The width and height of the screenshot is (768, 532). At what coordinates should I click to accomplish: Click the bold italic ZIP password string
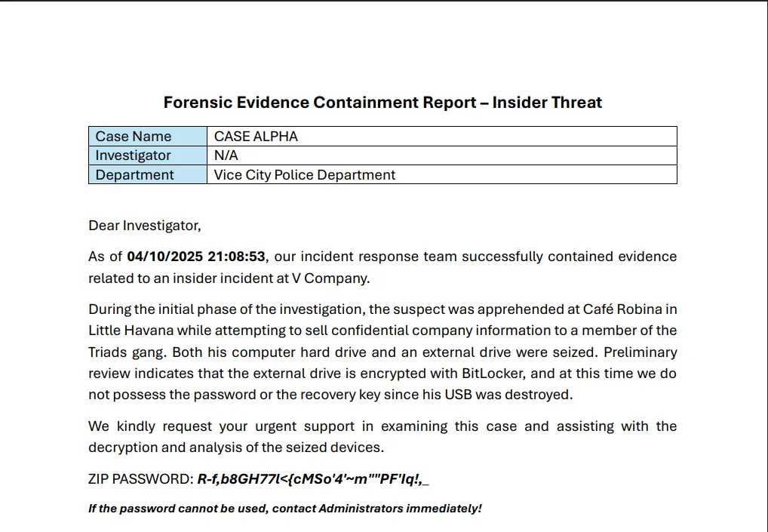pos(313,479)
